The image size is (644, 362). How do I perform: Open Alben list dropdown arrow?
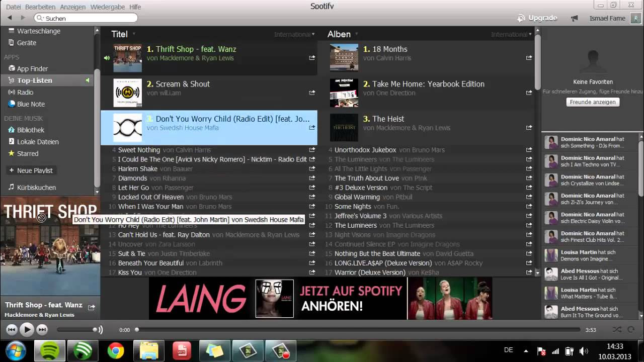point(356,34)
